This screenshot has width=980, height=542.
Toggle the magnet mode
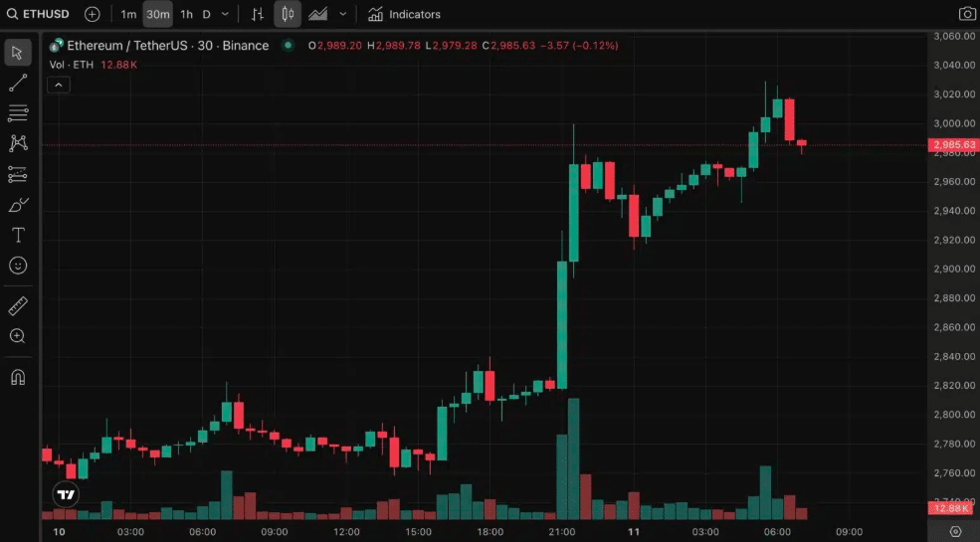pyautogui.click(x=18, y=378)
